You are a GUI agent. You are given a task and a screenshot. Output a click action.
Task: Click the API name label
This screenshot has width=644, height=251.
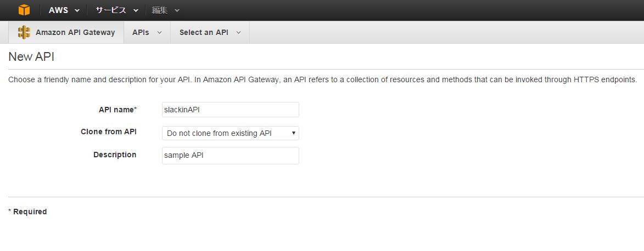(x=116, y=110)
